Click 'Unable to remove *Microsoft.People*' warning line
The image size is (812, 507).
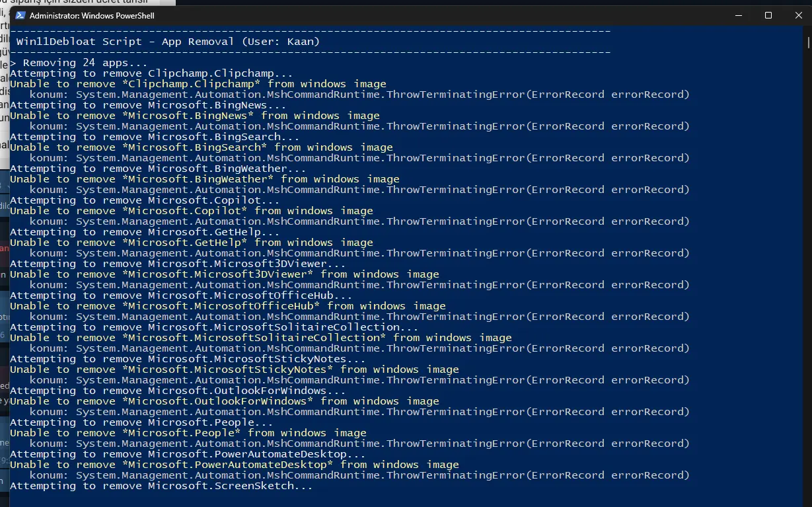tap(188, 433)
